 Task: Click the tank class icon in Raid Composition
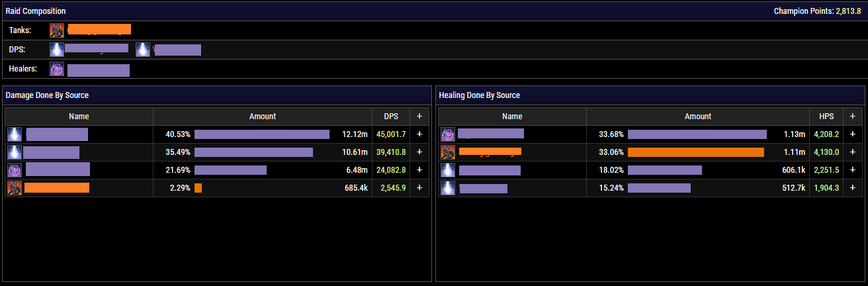[x=57, y=30]
